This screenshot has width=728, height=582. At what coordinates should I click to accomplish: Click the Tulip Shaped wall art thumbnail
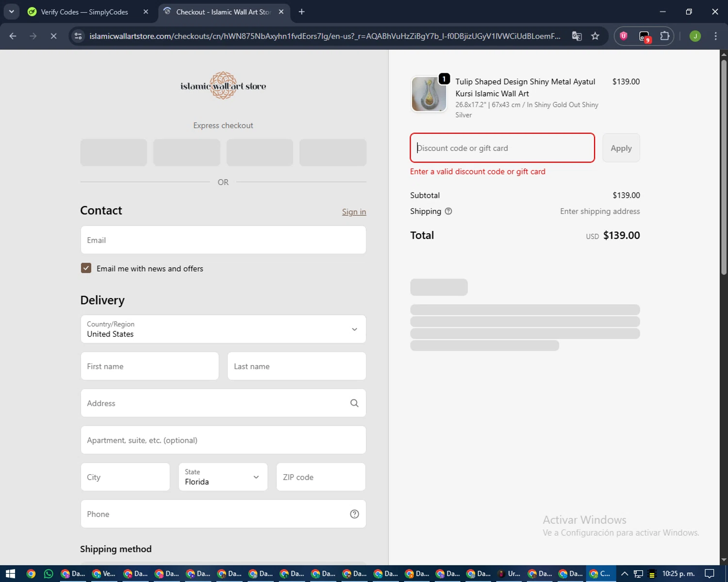coord(429,94)
